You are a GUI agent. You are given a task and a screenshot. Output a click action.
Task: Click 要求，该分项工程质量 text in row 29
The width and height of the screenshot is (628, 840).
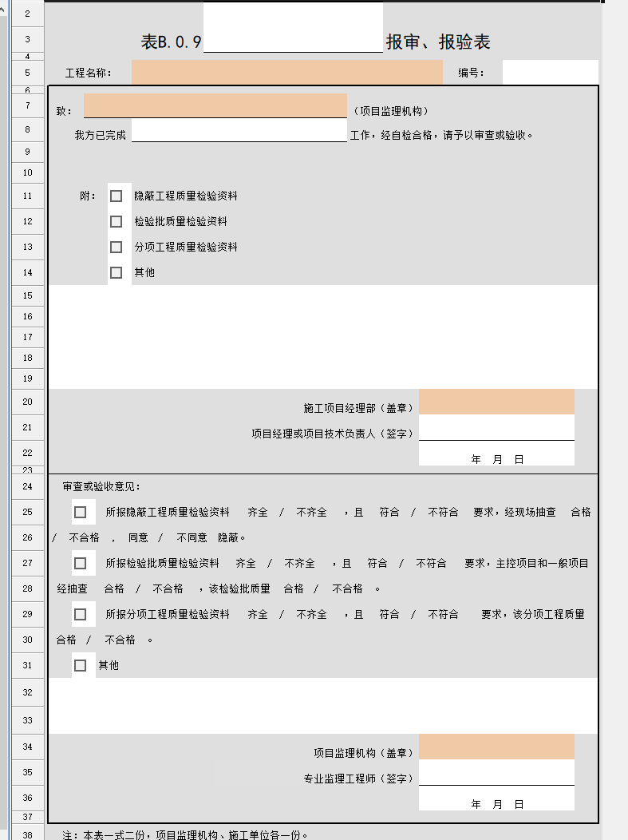click(533, 615)
